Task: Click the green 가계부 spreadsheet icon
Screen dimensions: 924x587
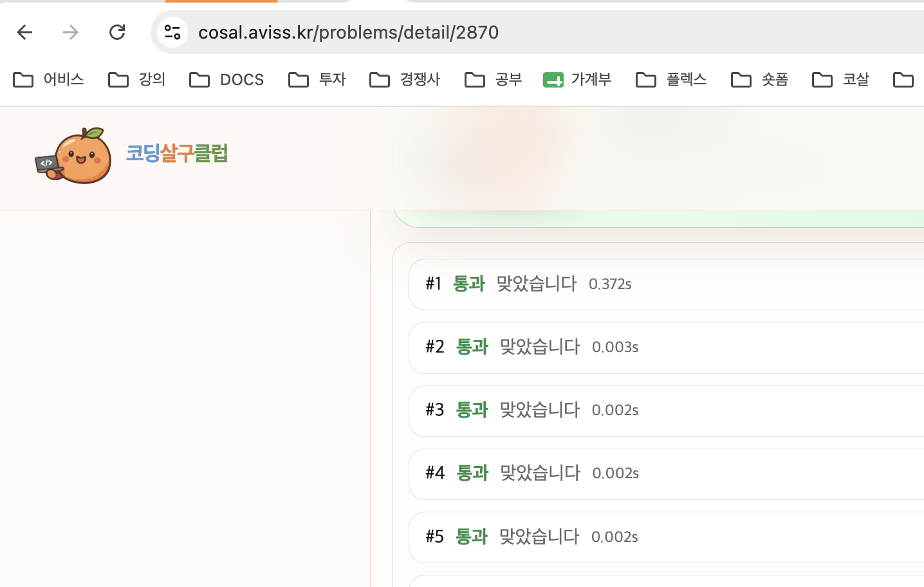Action: [x=553, y=80]
